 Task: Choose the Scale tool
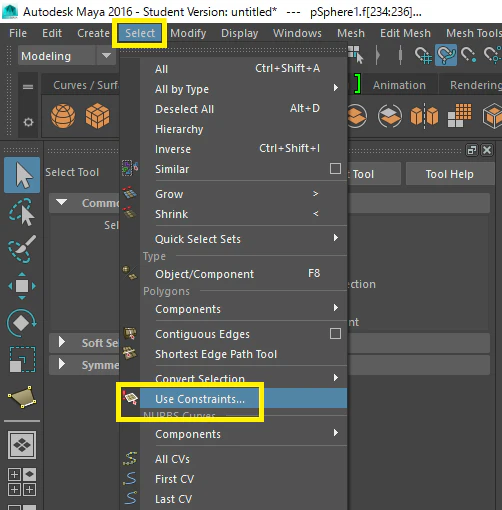[x=22, y=359]
